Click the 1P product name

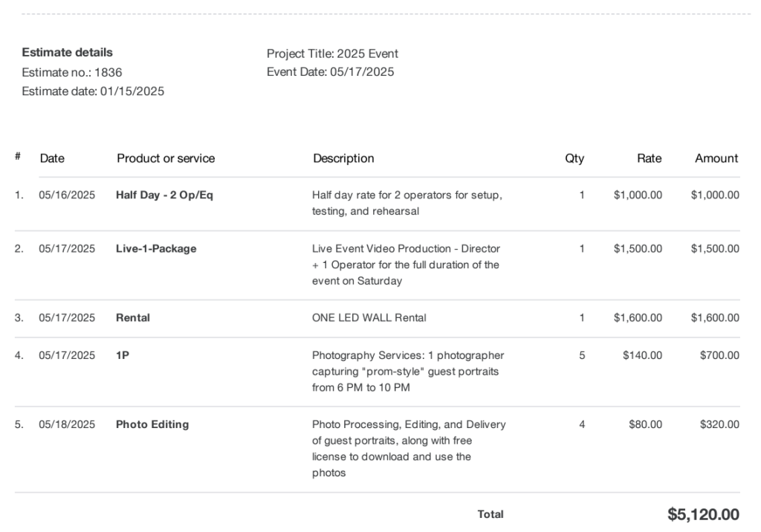point(123,355)
